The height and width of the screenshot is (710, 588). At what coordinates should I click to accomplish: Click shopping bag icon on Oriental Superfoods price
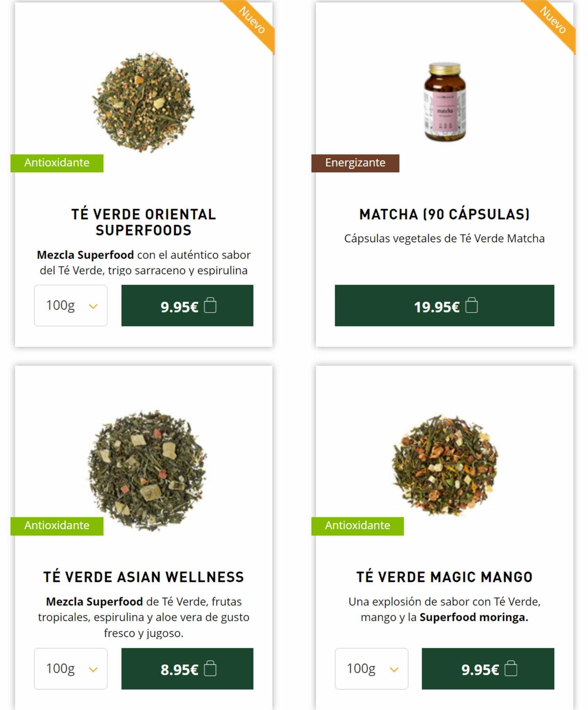(x=210, y=305)
